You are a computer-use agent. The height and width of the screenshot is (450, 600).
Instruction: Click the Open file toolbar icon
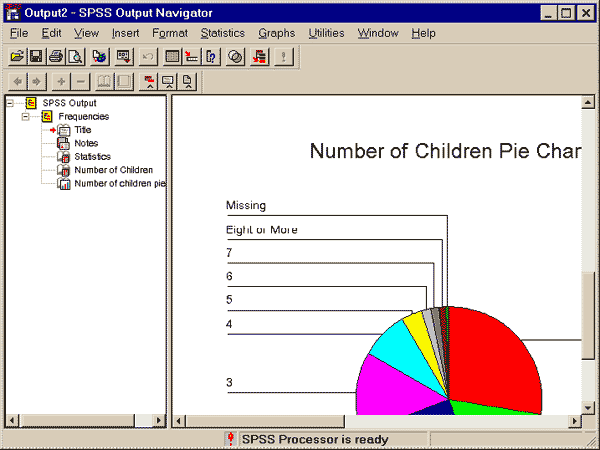17,57
